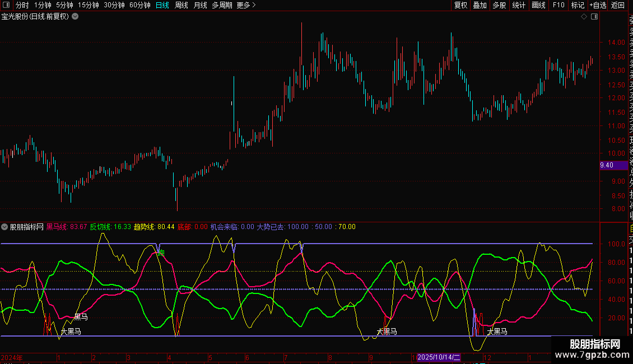Open the F10 company info page
Screen dimensions: 633x364
(558, 5)
